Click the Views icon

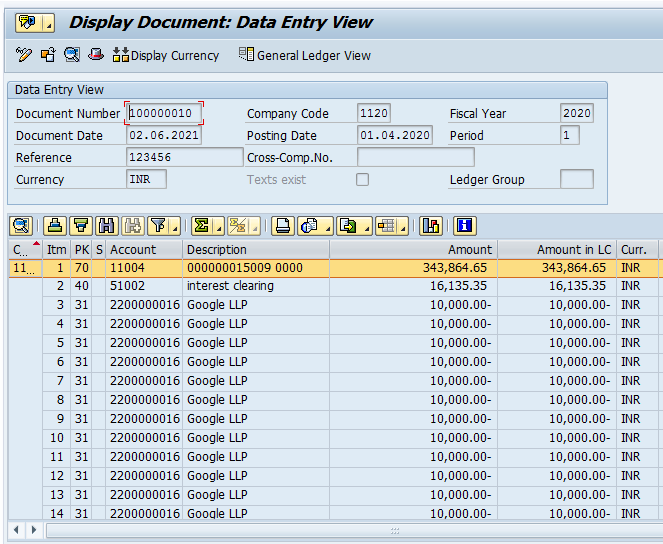[310, 226]
